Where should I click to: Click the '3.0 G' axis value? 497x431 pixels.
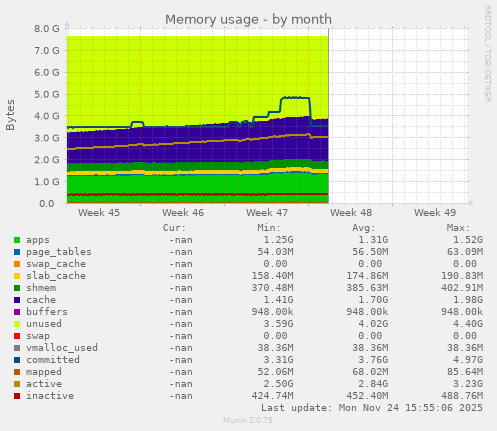[x=47, y=138]
